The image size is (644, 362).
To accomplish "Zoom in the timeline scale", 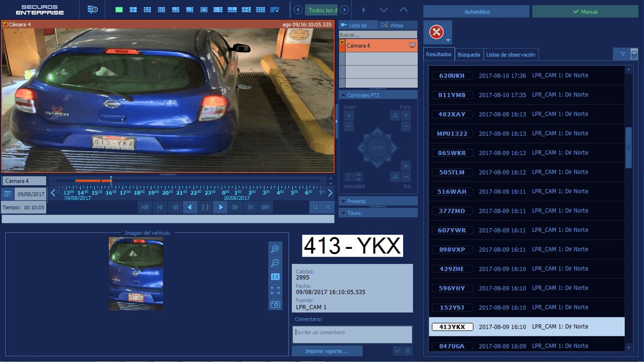I will pos(328,207).
